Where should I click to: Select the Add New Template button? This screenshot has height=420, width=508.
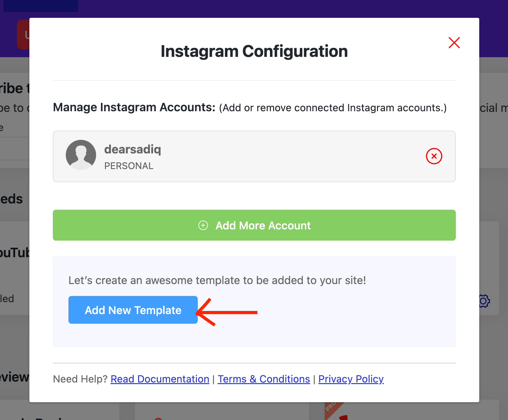133,310
